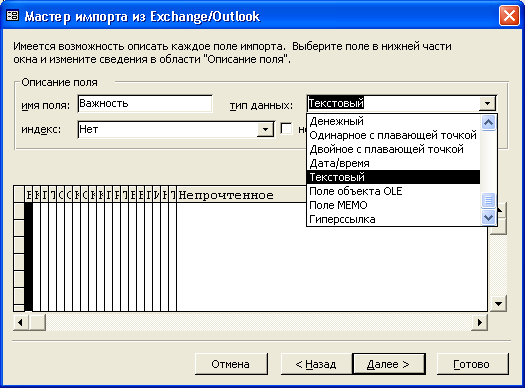This screenshot has width=525, height=388.
Task: Toggle the checkbox next to the index field
Action: point(286,129)
